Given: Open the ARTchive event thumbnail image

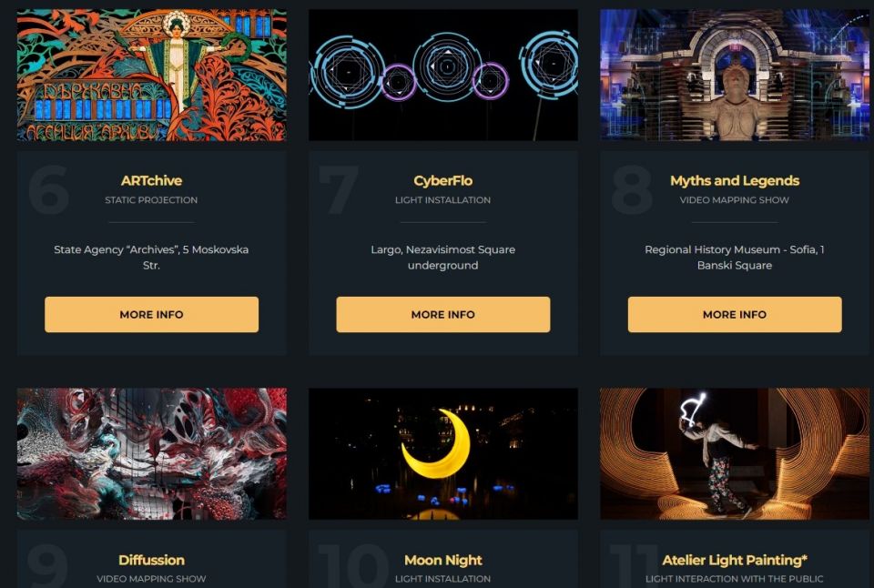Looking at the screenshot, I should 152,75.
